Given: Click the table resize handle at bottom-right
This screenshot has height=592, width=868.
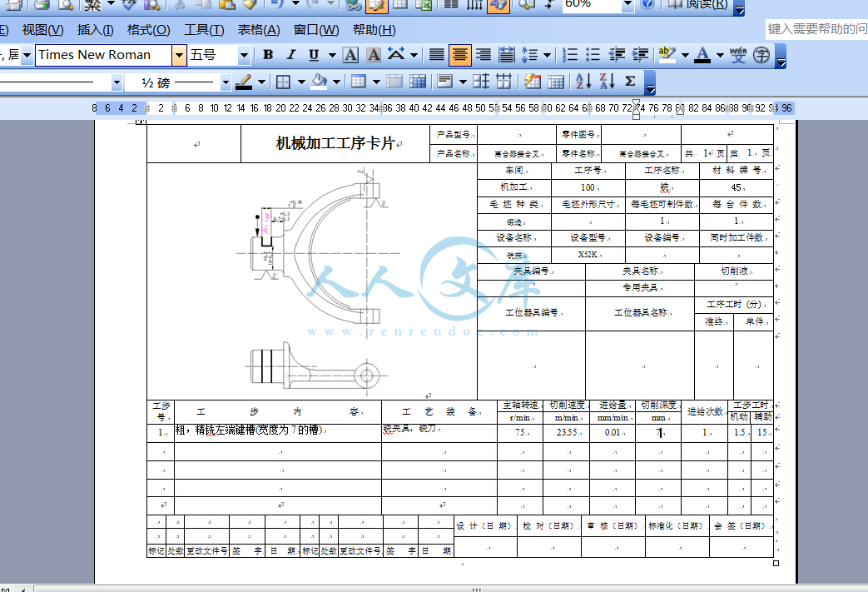Looking at the screenshot, I should [x=776, y=563].
